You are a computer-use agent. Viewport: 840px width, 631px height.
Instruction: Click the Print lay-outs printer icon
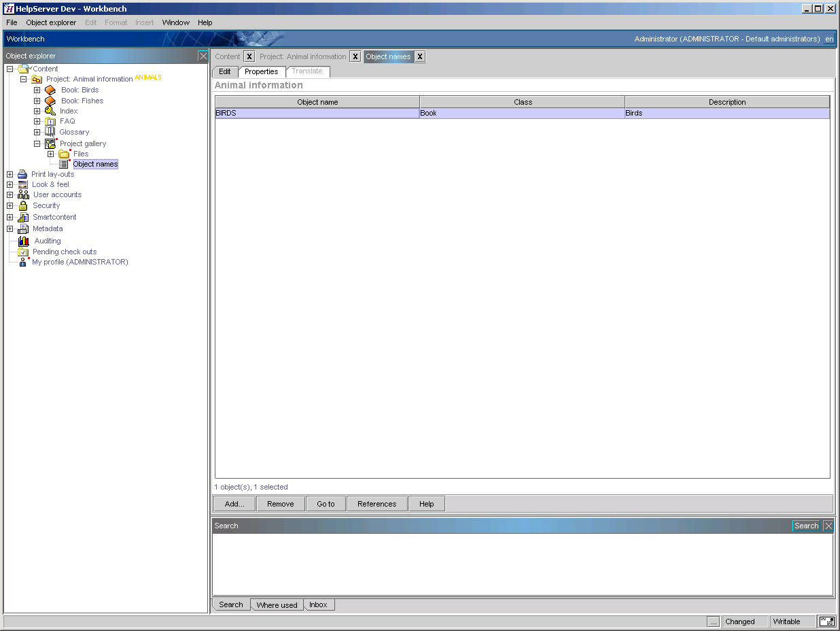(22, 174)
